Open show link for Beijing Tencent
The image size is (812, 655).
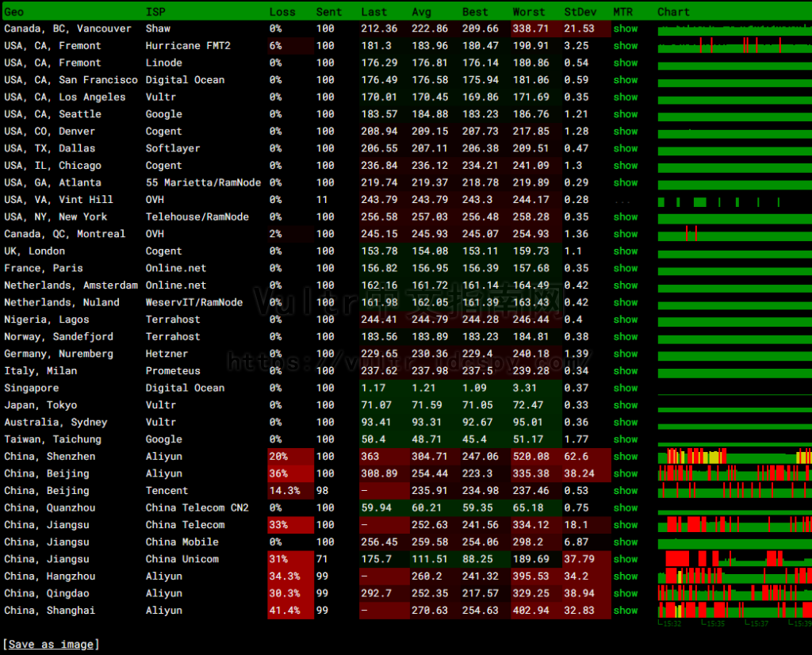coord(625,490)
